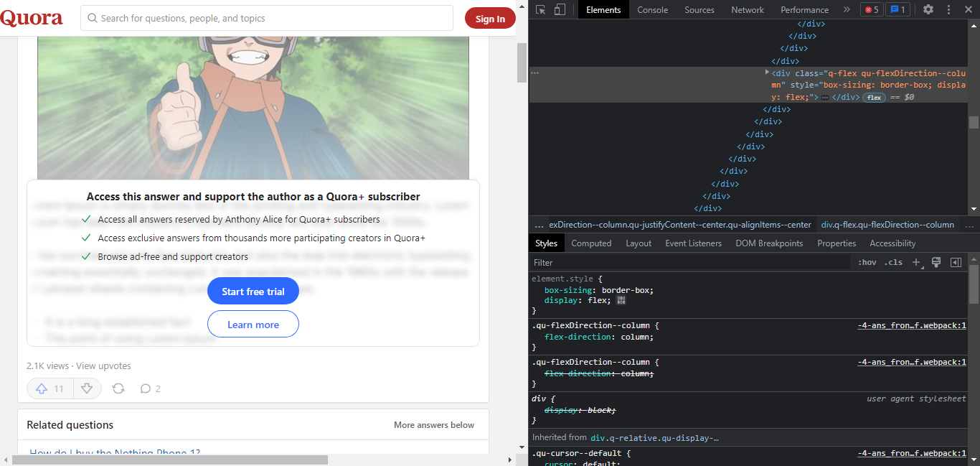Open the Network tab
This screenshot has height=466, width=980.
748,9
